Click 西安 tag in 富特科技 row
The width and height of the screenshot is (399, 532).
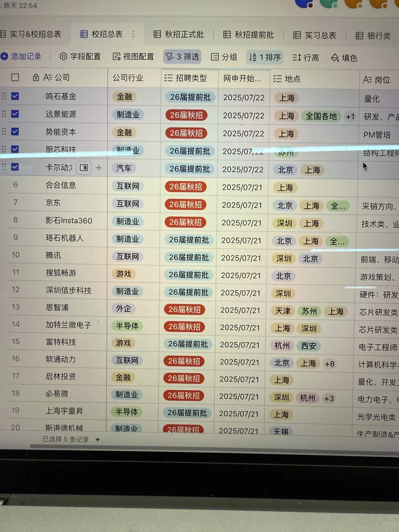(309, 346)
